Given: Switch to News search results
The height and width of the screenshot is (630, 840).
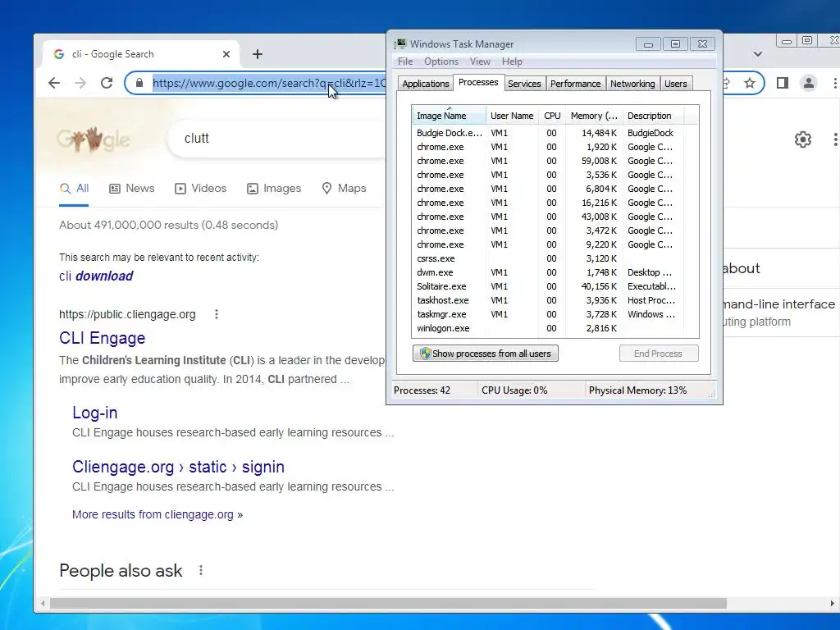Looking at the screenshot, I should (x=132, y=189).
